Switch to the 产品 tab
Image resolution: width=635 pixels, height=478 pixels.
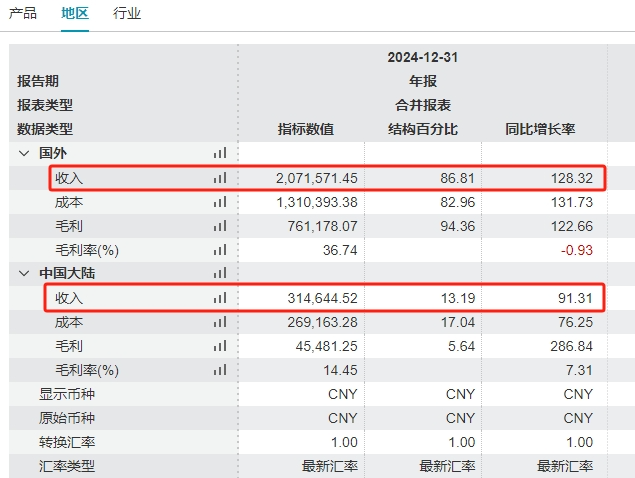click(23, 13)
